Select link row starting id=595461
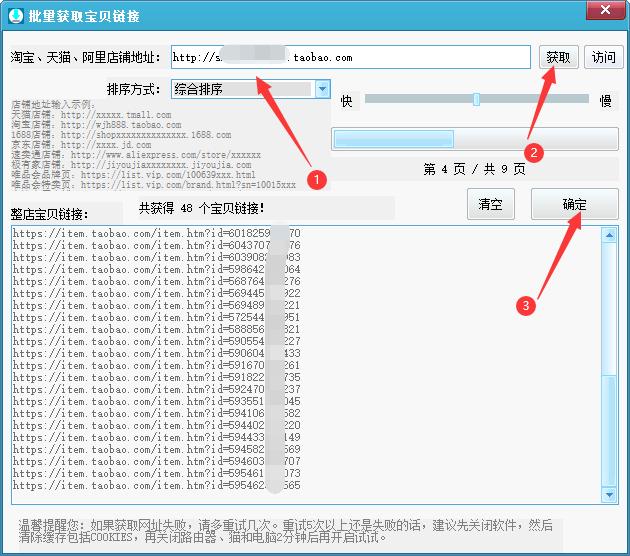 [x=156, y=474]
